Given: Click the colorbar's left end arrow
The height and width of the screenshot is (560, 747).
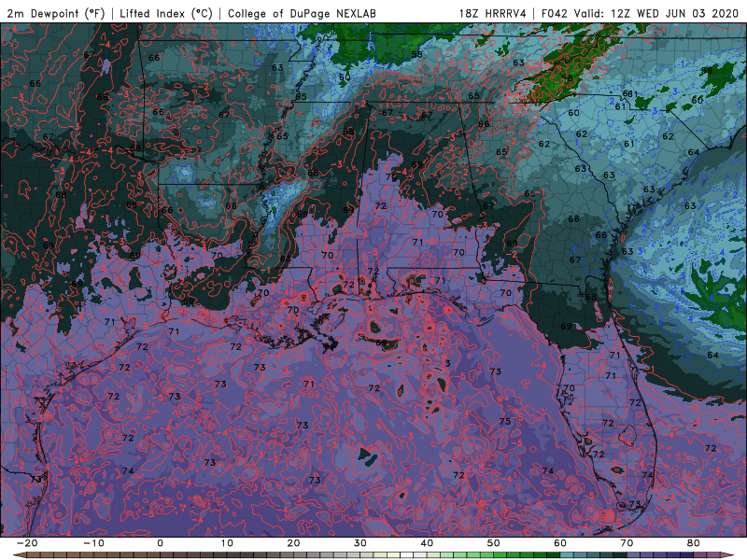Looking at the screenshot, I should coord(18,555).
